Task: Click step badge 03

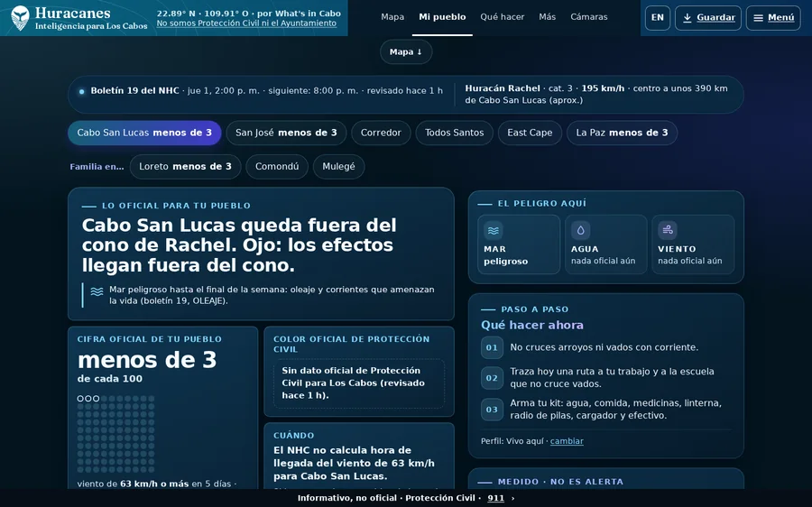Action: (x=492, y=410)
